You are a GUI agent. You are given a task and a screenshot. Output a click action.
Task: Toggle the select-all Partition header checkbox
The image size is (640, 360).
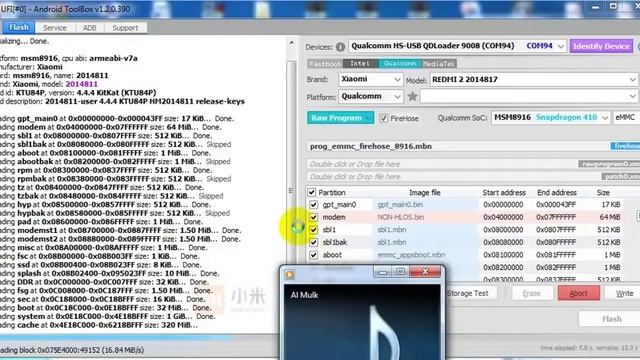[311, 192]
